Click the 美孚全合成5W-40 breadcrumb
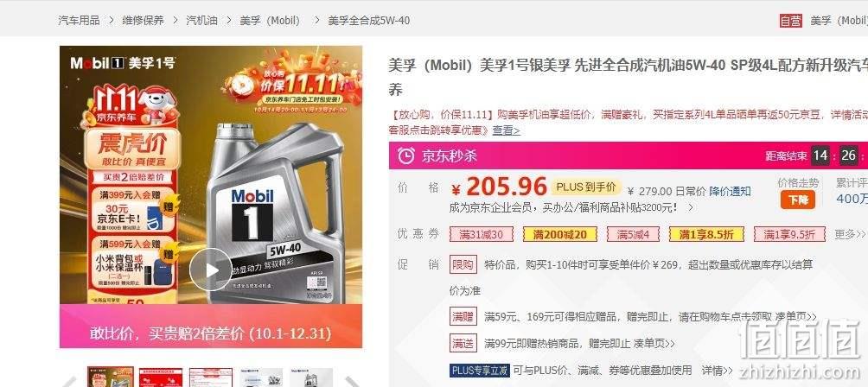 point(368,21)
